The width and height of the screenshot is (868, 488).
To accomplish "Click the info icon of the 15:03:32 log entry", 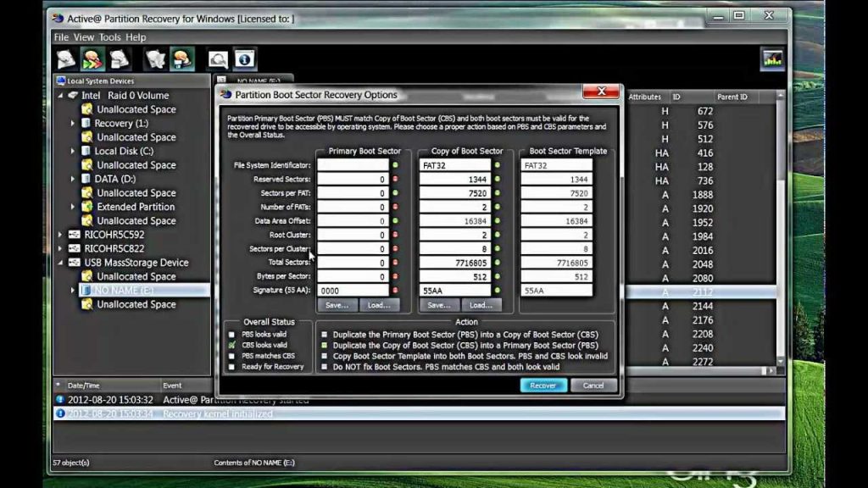I will click(60, 399).
